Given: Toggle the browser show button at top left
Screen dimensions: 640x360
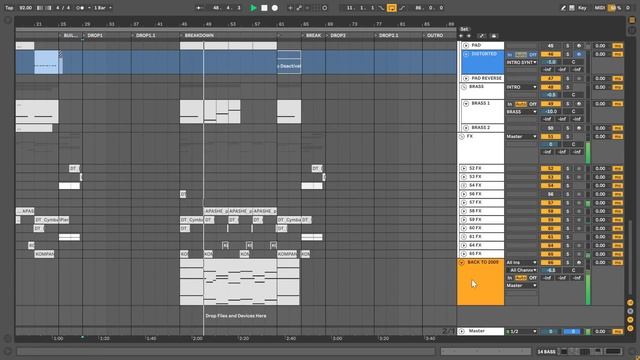Looking at the screenshot, I should pos(7,20).
